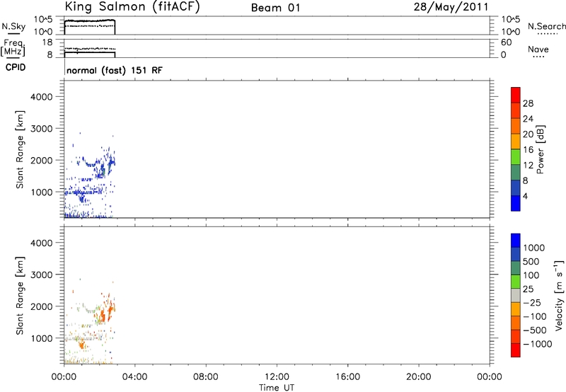Click the '16:00' time axis tick label
Screen dimensions: 566x392
coord(347,377)
